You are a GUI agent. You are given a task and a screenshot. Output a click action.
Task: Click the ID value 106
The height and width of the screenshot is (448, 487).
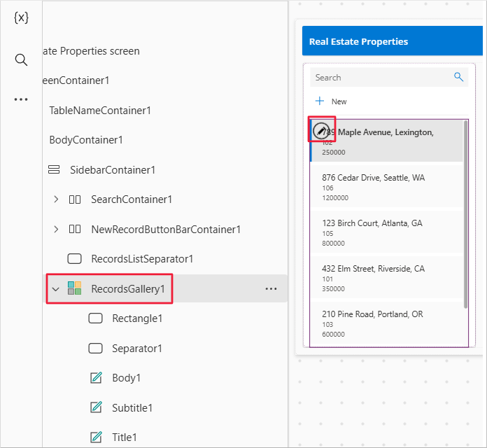(x=327, y=188)
